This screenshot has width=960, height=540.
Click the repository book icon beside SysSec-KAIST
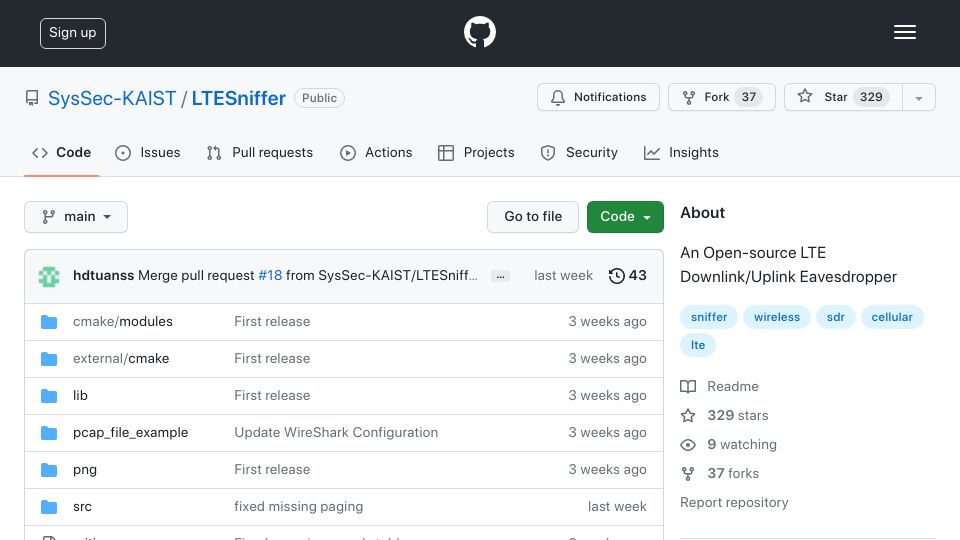click(32, 98)
